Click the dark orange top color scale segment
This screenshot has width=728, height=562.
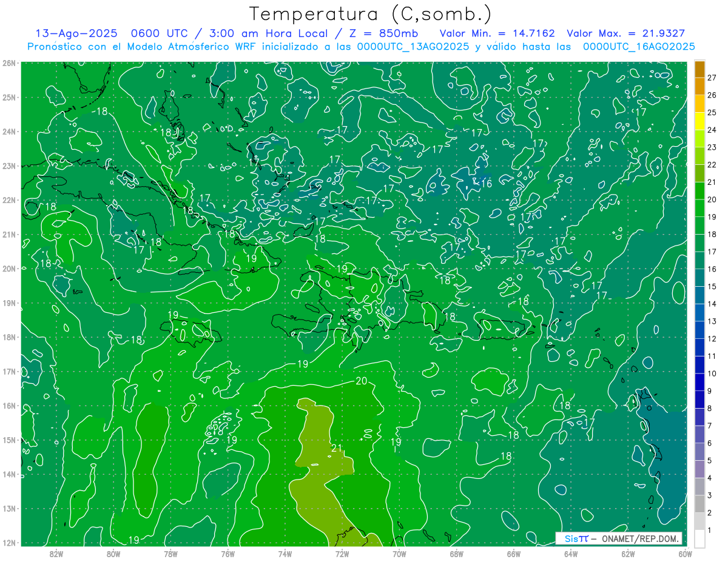(x=699, y=69)
